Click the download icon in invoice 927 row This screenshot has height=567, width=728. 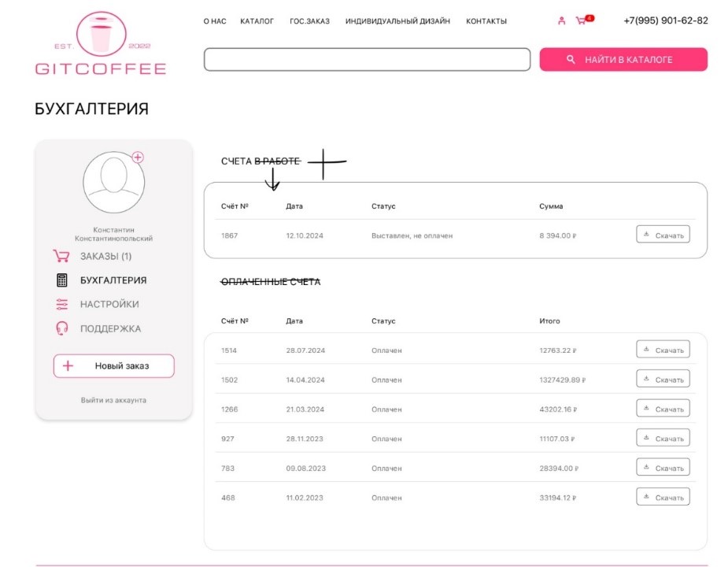(646, 437)
